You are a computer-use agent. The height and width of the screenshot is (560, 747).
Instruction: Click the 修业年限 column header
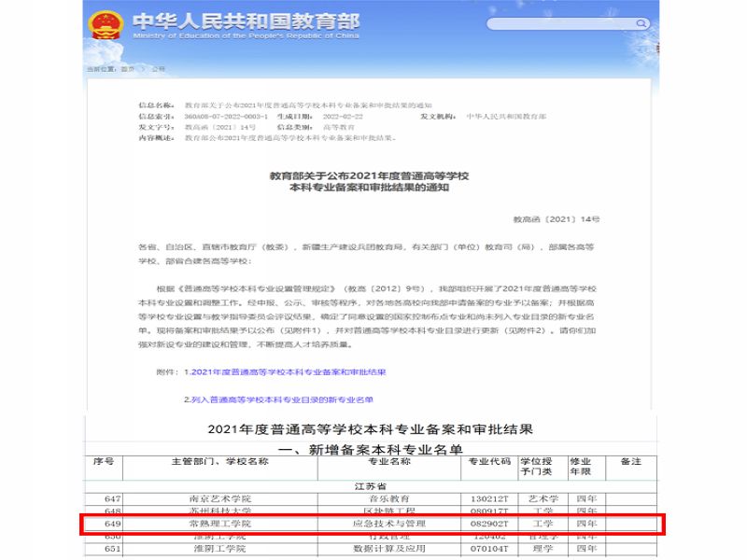click(x=581, y=466)
